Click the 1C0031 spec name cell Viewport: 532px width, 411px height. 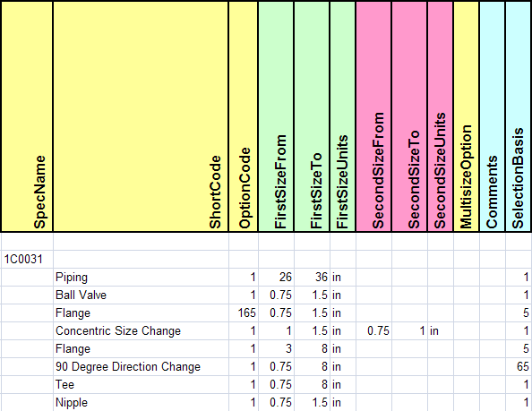point(27,260)
